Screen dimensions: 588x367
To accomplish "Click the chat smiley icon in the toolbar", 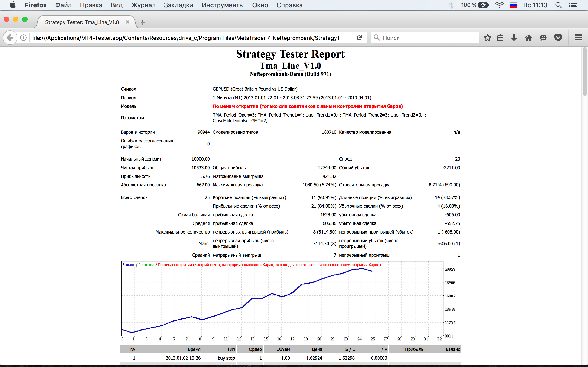I will (x=543, y=38).
